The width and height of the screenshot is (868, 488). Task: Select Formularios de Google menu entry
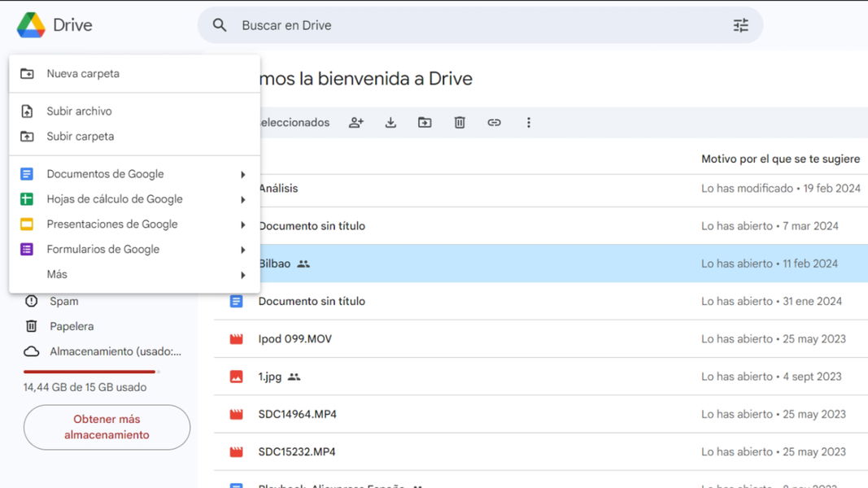(x=134, y=249)
